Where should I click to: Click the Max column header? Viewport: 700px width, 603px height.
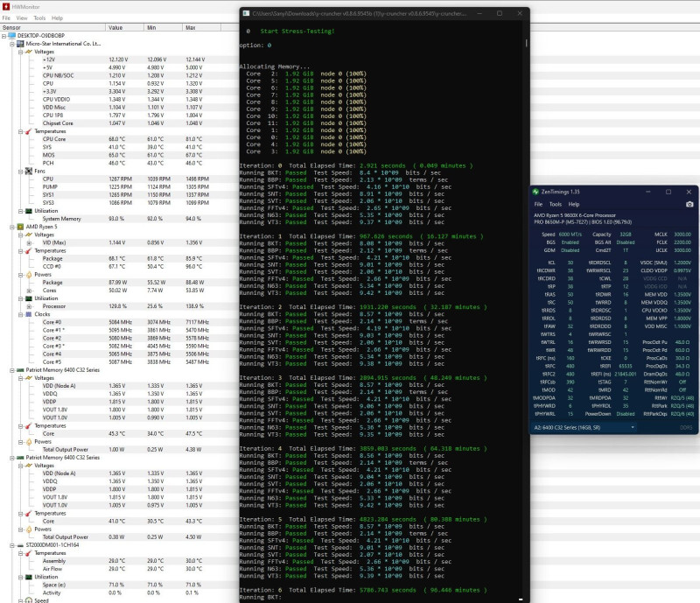(x=202, y=27)
